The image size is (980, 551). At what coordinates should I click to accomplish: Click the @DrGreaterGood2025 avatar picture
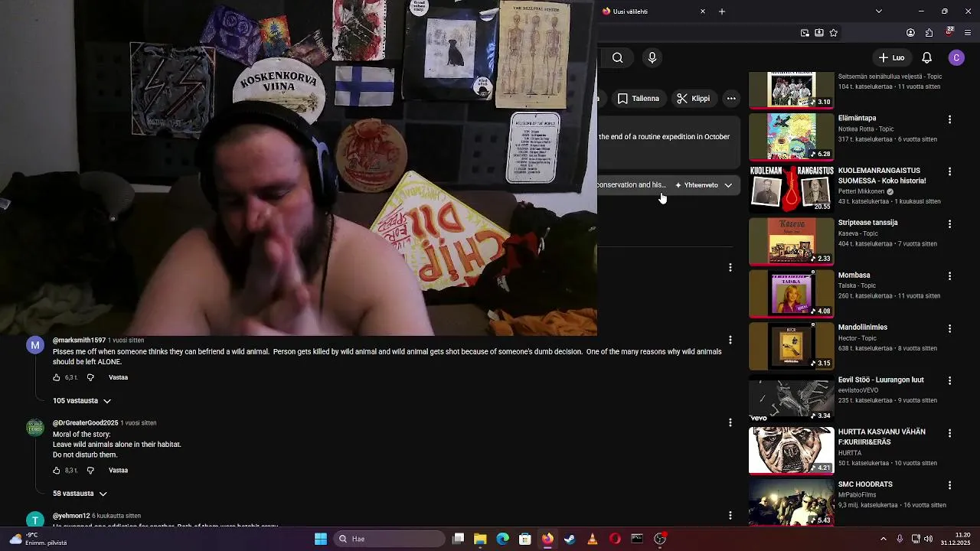(x=35, y=428)
